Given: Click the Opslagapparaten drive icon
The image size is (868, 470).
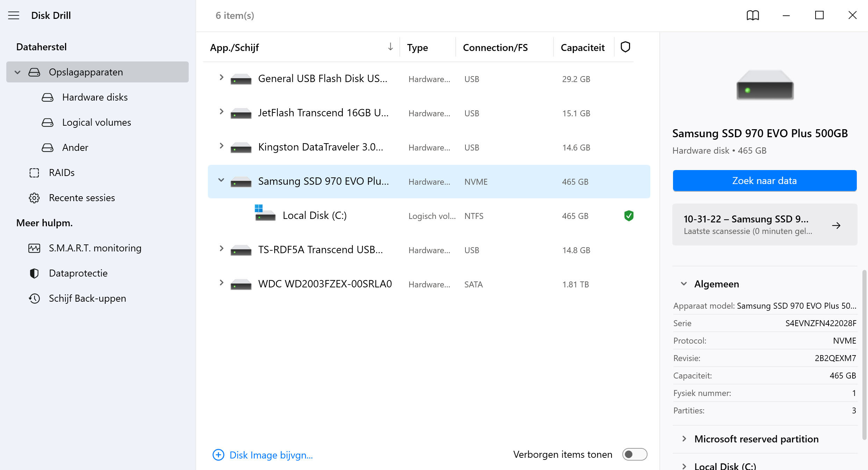Looking at the screenshot, I should [x=34, y=72].
